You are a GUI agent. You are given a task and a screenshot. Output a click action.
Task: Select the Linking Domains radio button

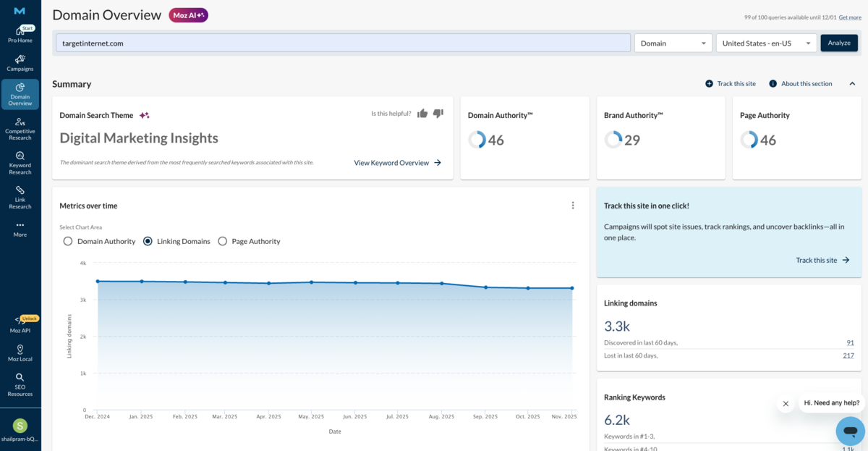coord(148,241)
